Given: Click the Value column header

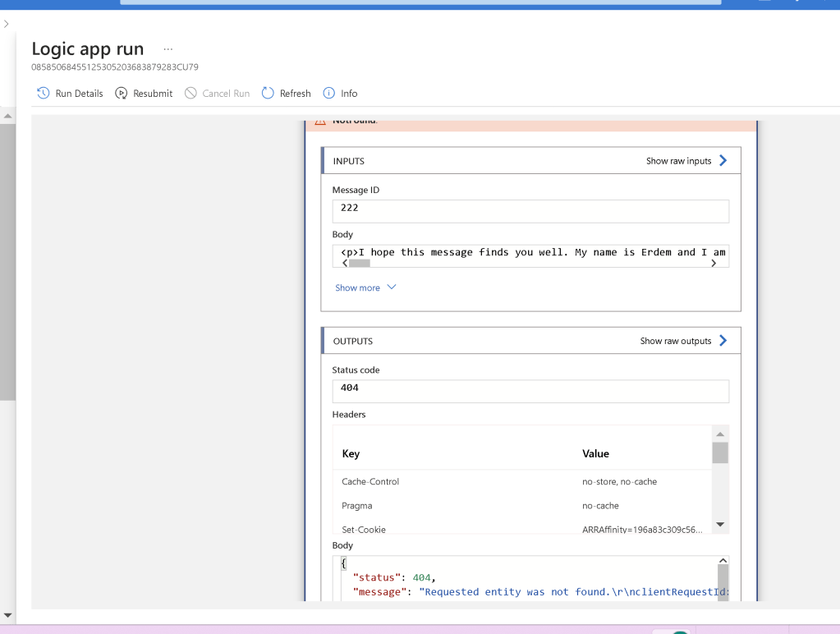Looking at the screenshot, I should point(595,454).
